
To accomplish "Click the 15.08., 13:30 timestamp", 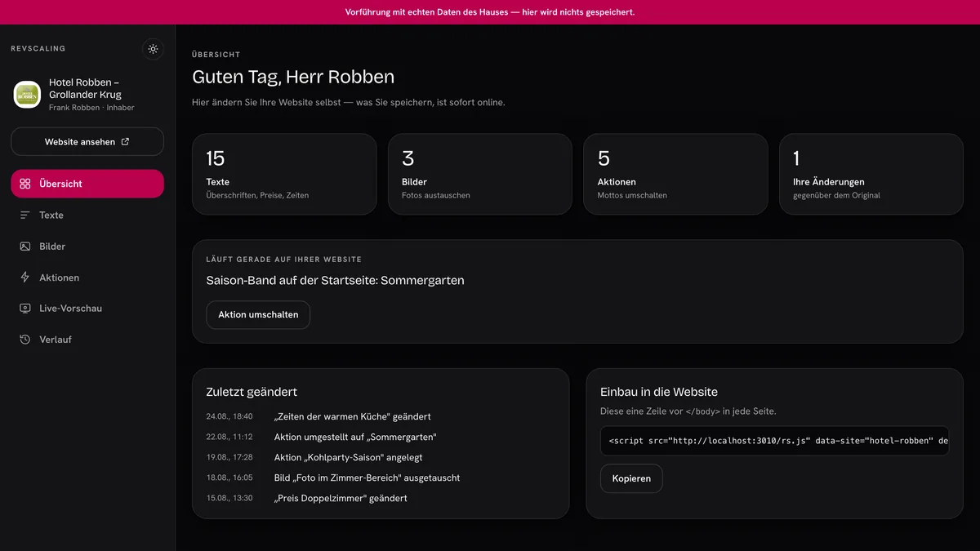I will click(229, 498).
